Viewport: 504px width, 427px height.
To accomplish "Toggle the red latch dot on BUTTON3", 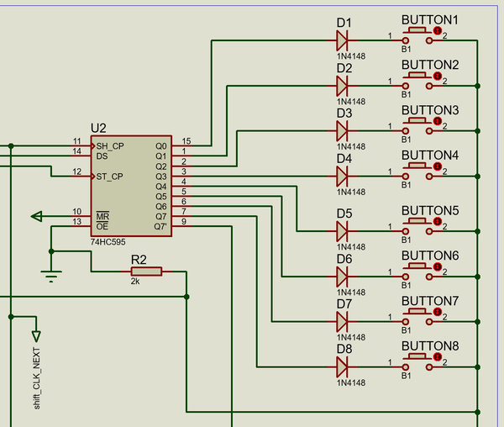I will click(x=438, y=121).
